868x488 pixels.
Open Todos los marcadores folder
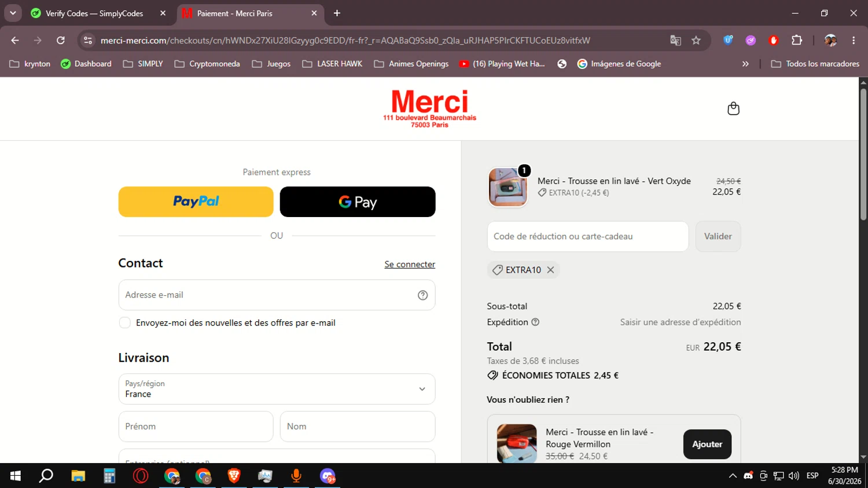[815, 64]
